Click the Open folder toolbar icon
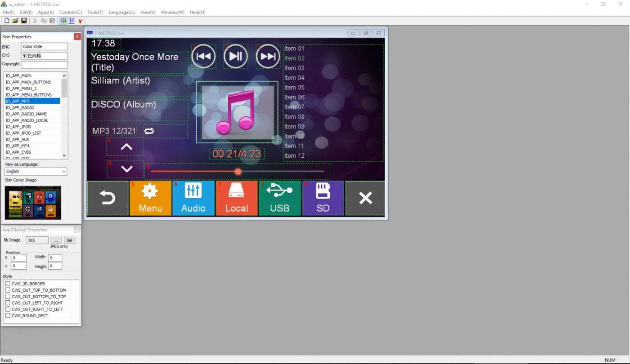The height and width of the screenshot is (364, 630). coord(15,21)
